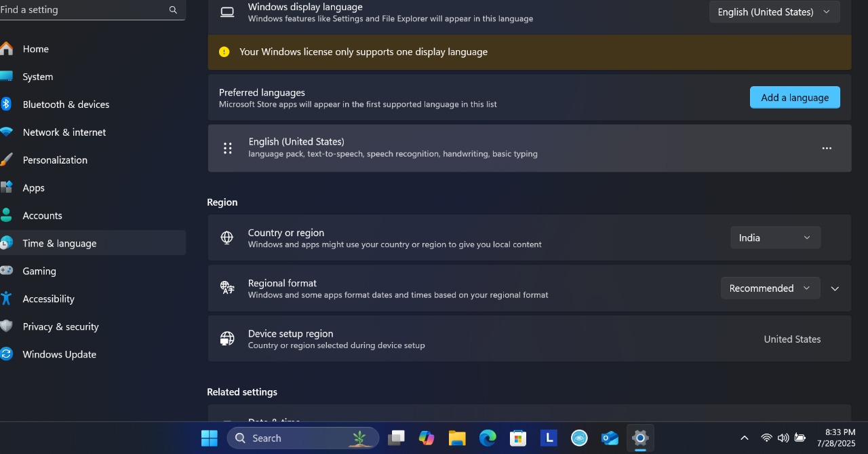Click the battery icon in system tray
This screenshot has height=454, width=868.
pyautogui.click(x=800, y=438)
